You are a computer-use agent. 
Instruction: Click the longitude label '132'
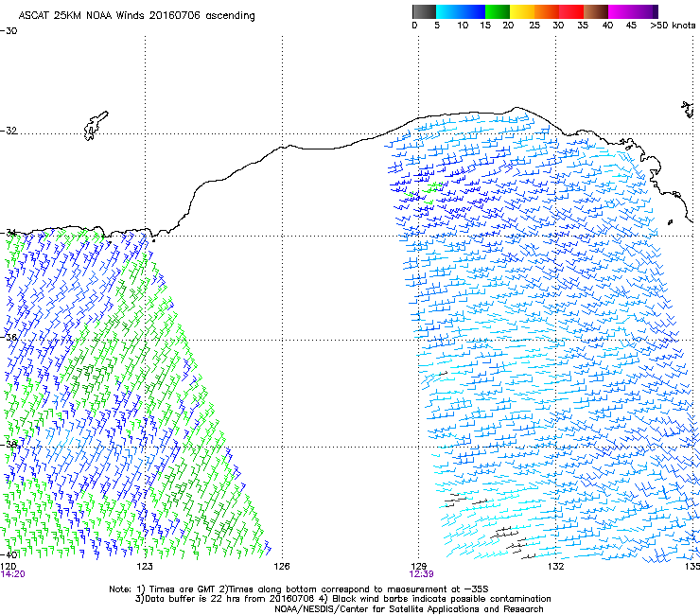pyautogui.click(x=555, y=567)
